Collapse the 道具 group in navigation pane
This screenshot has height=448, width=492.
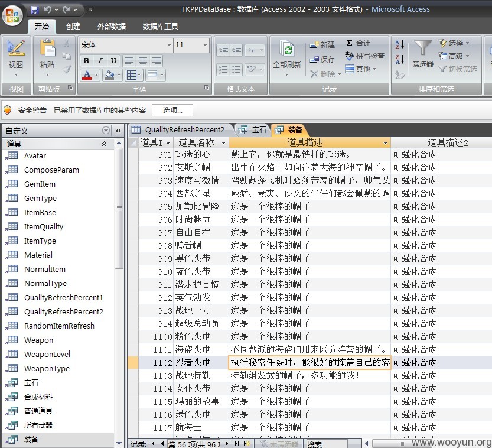tap(104, 144)
